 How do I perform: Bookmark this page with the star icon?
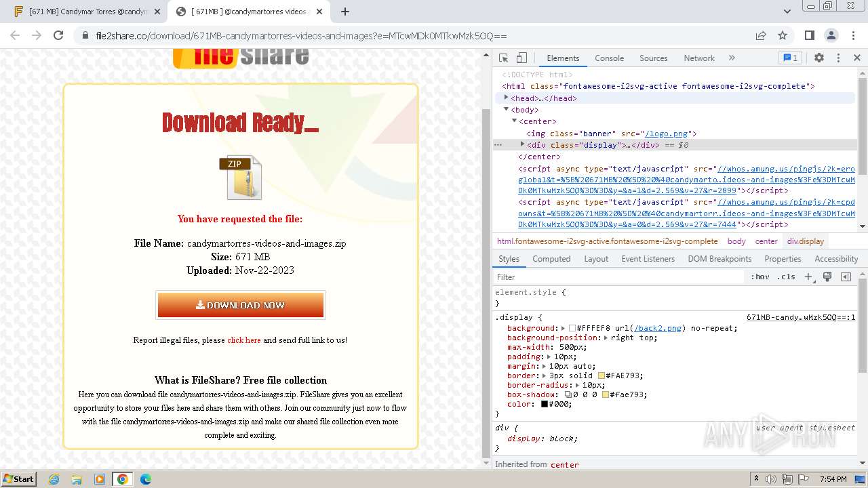tap(783, 35)
